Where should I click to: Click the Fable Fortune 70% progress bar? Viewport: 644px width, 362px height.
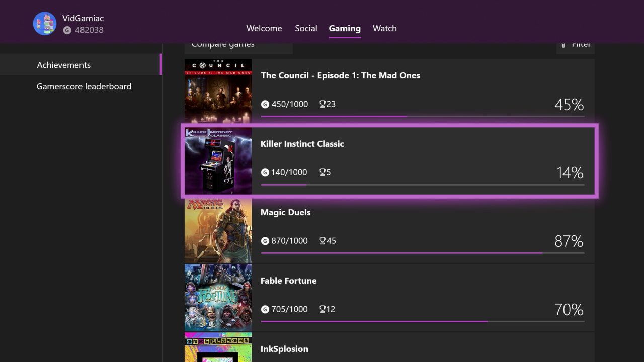coord(423,321)
